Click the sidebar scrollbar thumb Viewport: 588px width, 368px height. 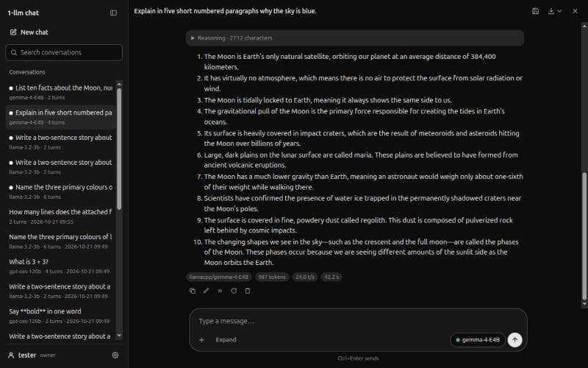(119, 149)
